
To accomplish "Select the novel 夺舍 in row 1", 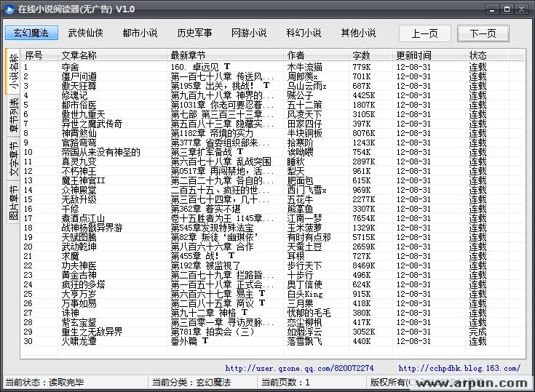I will (71, 67).
